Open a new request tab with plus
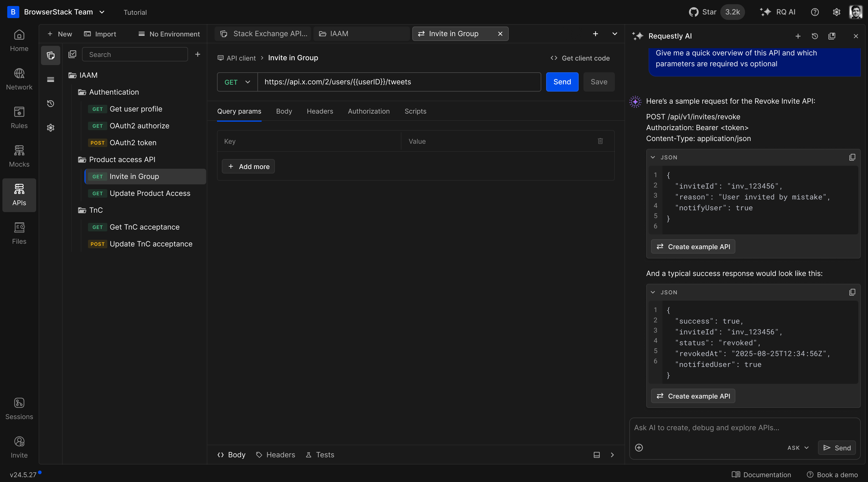868x482 pixels. [x=596, y=34]
